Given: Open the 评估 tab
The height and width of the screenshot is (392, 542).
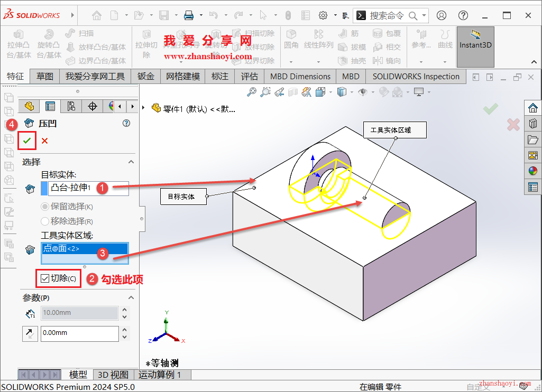Looking at the screenshot, I should pyautogui.click(x=249, y=76).
